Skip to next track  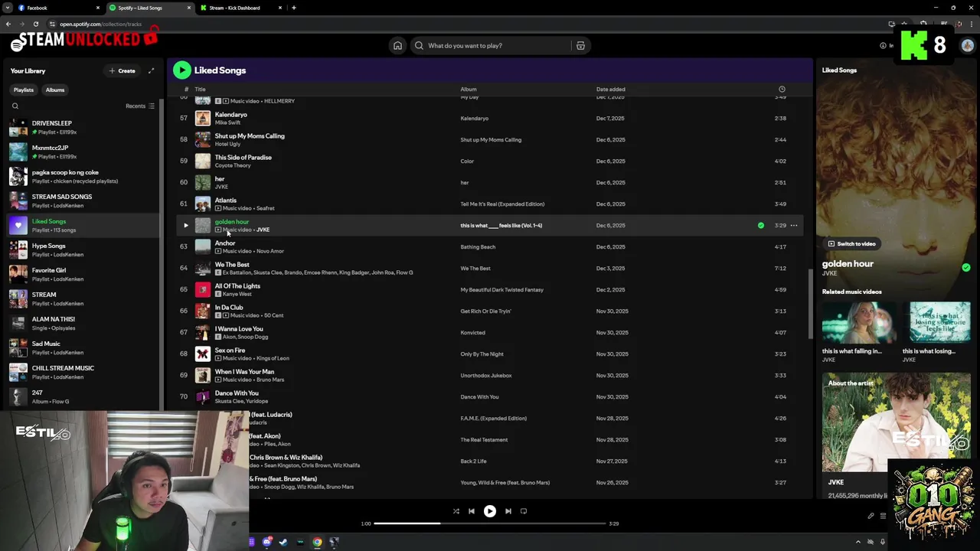(x=508, y=511)
